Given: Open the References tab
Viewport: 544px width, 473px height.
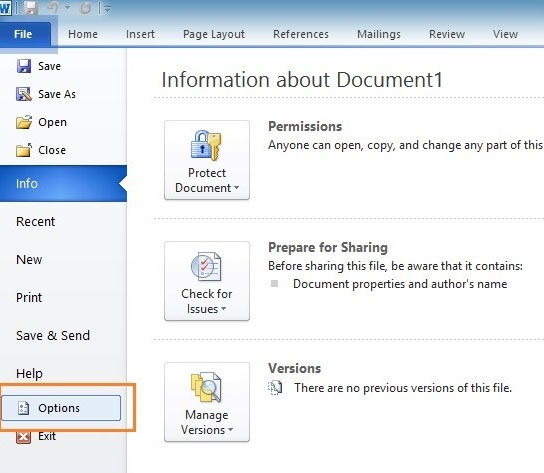Looking at the screenshot, I should click(x=301, y=34).
